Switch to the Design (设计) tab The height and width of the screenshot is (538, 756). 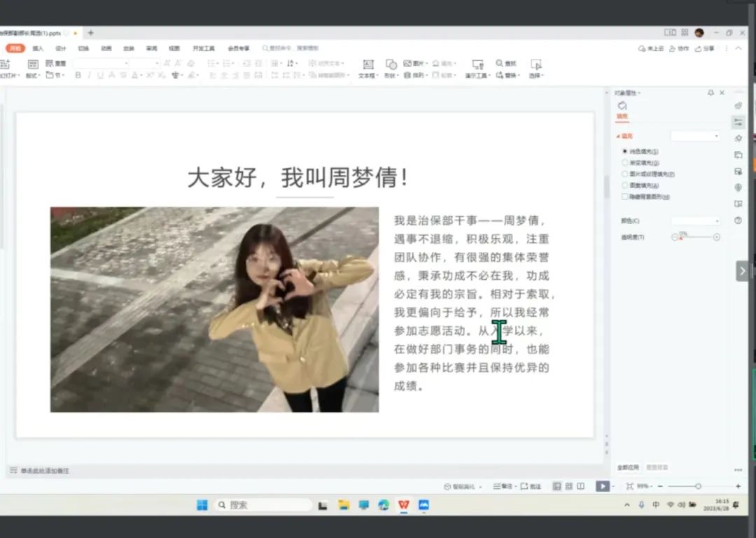pos(61,48)
